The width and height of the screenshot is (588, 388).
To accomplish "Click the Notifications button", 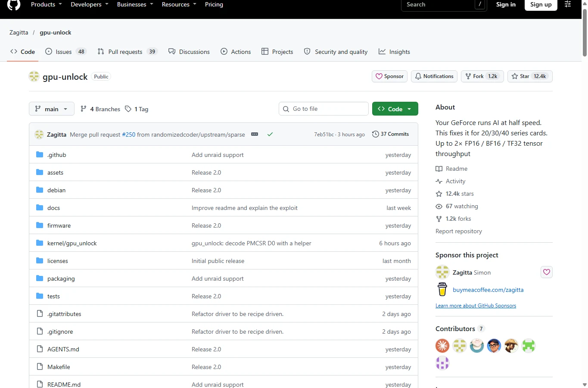I will [434, 76].
